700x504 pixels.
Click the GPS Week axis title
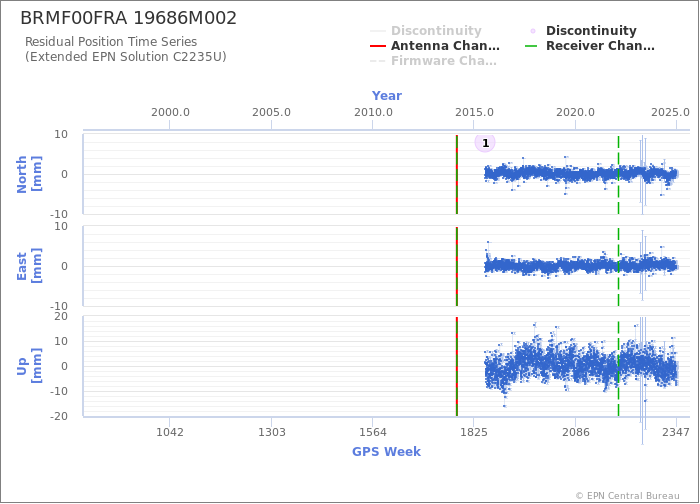387,451
